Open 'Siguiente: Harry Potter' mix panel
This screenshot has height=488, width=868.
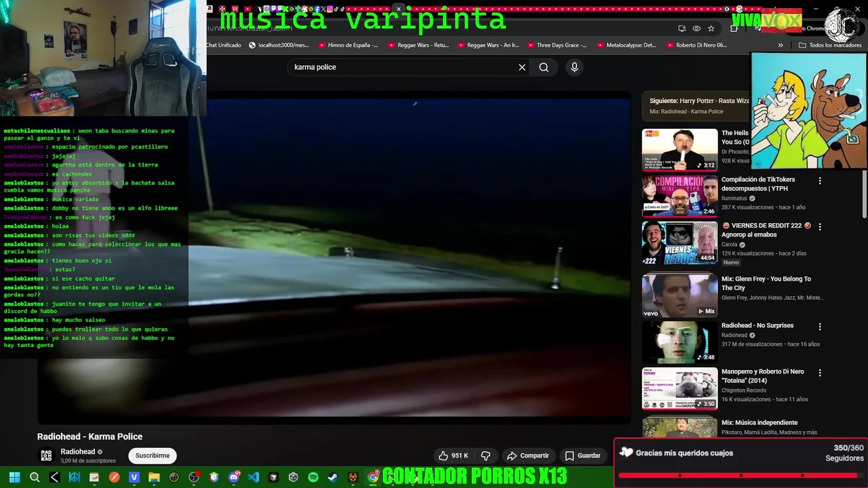696,106
